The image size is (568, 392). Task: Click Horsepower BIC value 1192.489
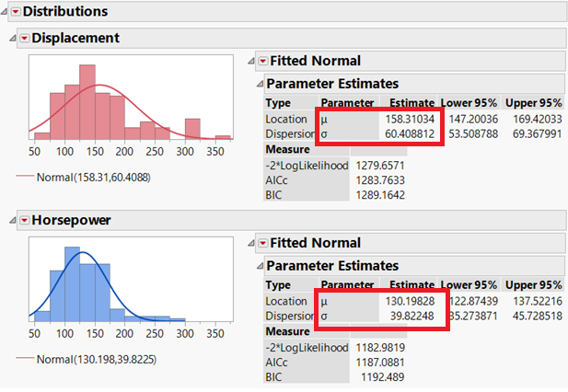click(x=382, y=377)
